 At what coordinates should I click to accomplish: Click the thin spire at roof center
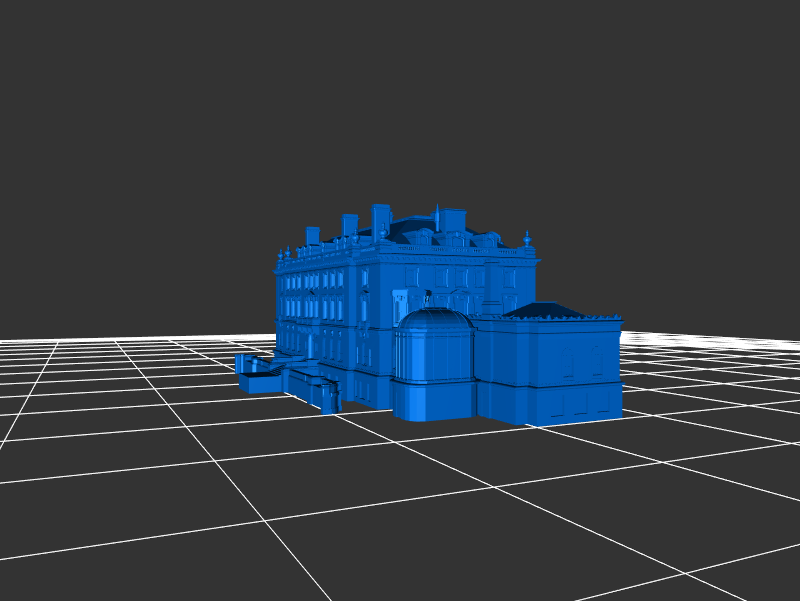tap(436, 215)
